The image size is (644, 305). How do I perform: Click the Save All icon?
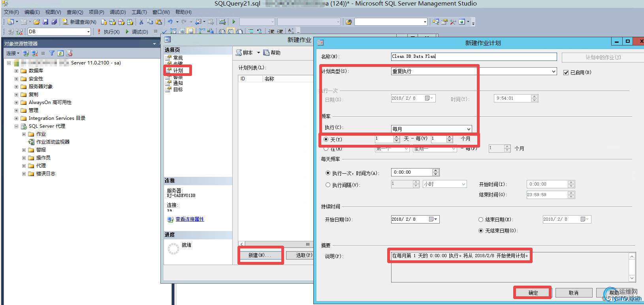click(x=54, y=22)
